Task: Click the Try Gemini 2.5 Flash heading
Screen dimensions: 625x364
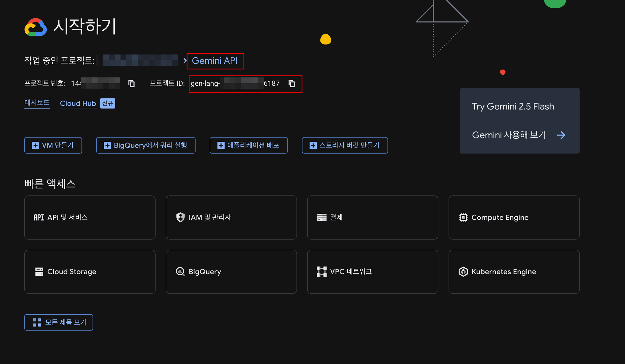Action: (513, 106)
